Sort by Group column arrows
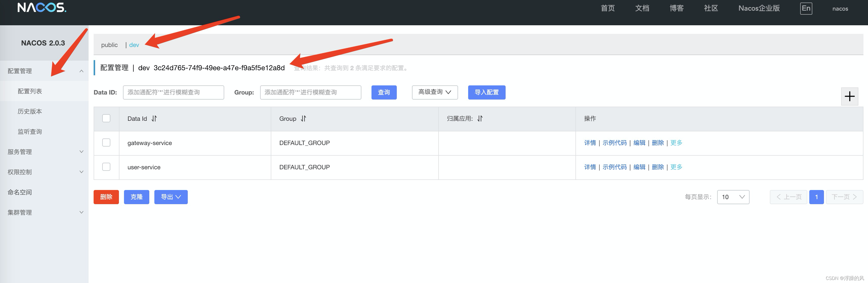 click(303, 119)
